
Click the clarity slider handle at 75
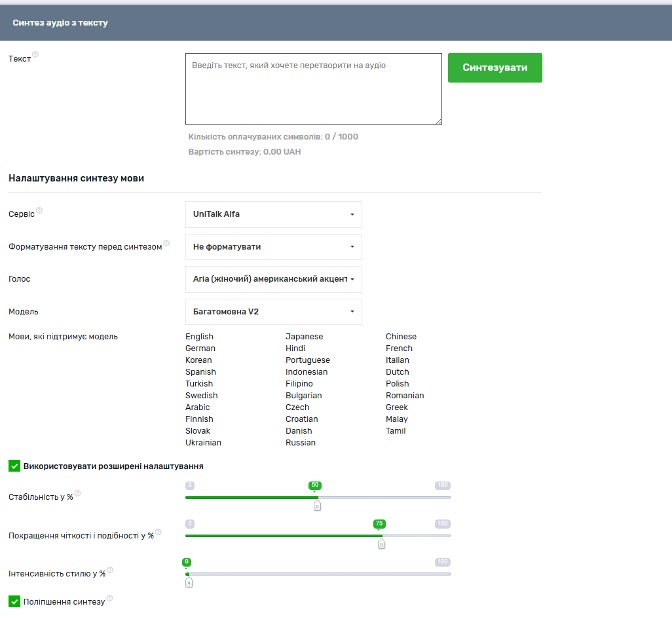382,543
